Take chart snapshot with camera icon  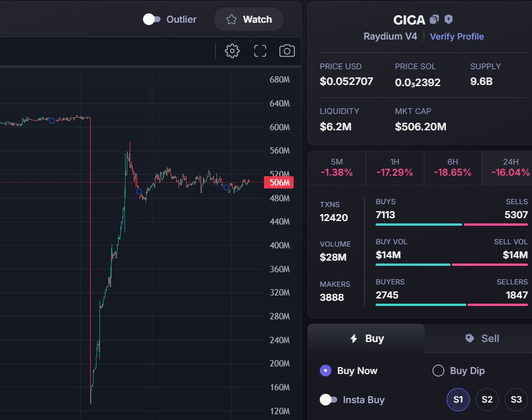(287, 51)
